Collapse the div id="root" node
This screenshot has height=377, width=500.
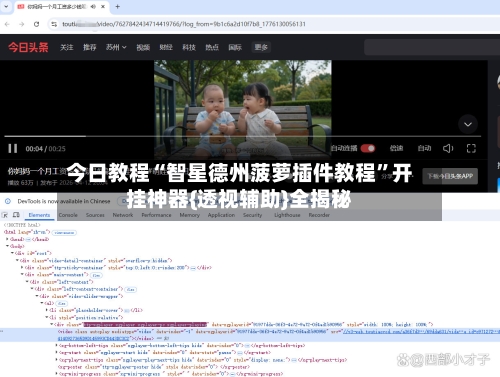click(x=12, y=253)
